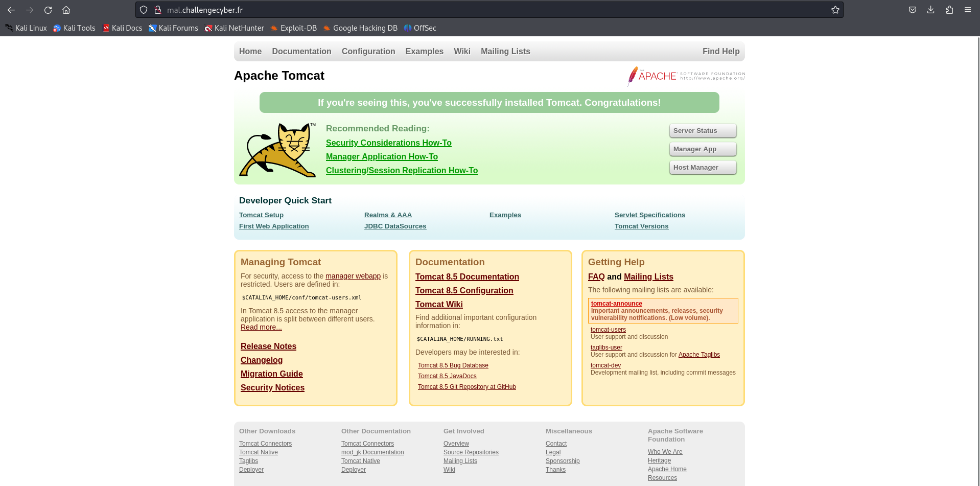Click the Tomcat cat logo image

pyautogui.click(x=277, y=150)
